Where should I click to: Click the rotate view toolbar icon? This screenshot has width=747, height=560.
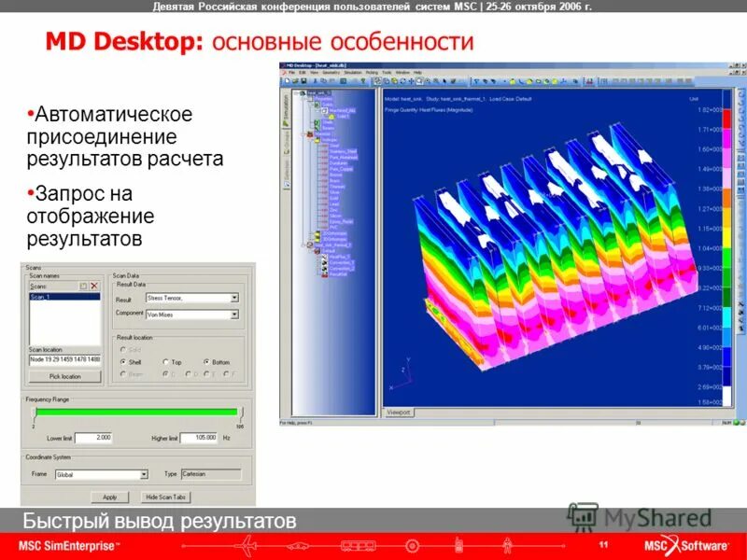pos(403,81)
